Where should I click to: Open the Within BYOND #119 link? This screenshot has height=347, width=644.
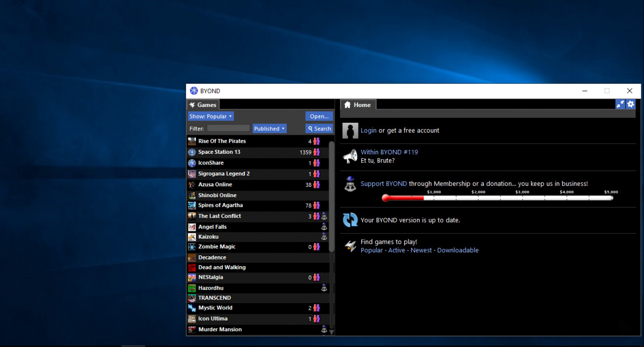[x=389, y=152]
